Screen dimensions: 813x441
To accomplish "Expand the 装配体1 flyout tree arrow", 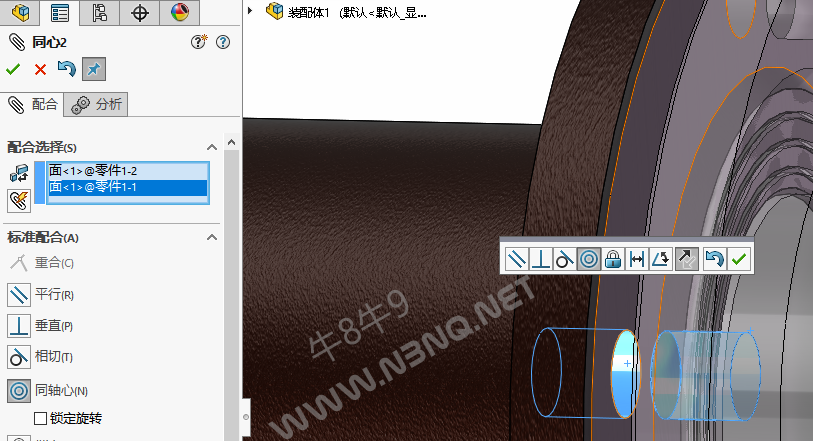I will point(250,12).
